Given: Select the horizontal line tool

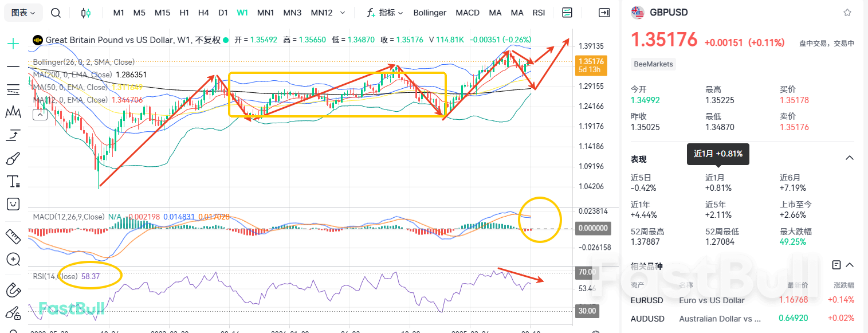Looking at the screenshot, I should [12, 66].
